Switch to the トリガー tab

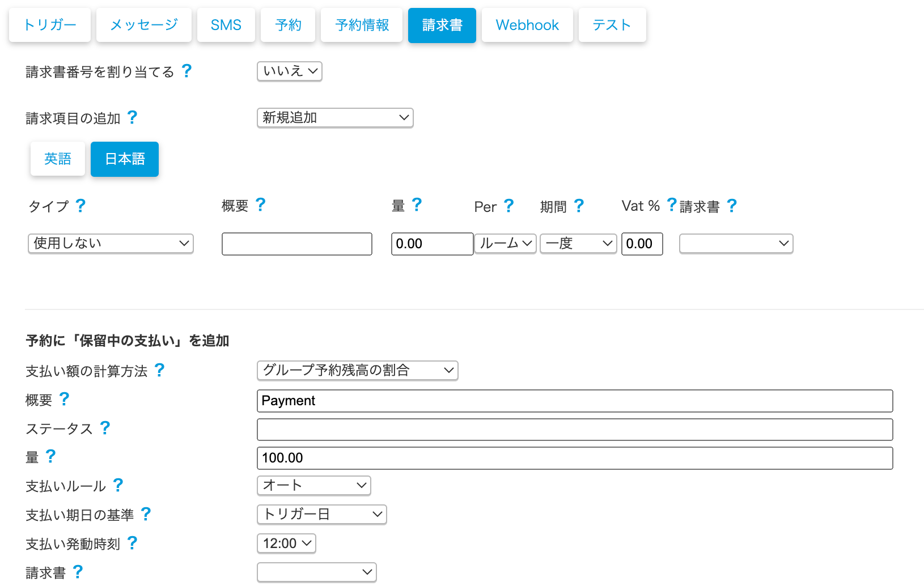point(50,25)
